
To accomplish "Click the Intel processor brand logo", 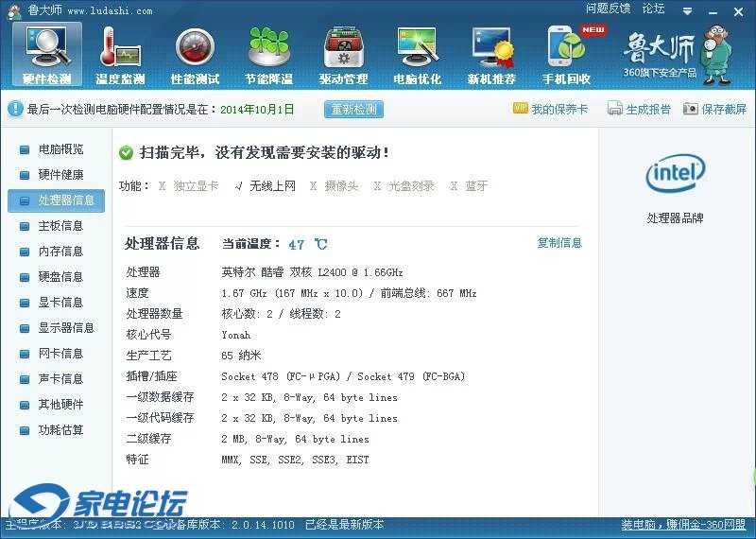I will tap(675, 174).
